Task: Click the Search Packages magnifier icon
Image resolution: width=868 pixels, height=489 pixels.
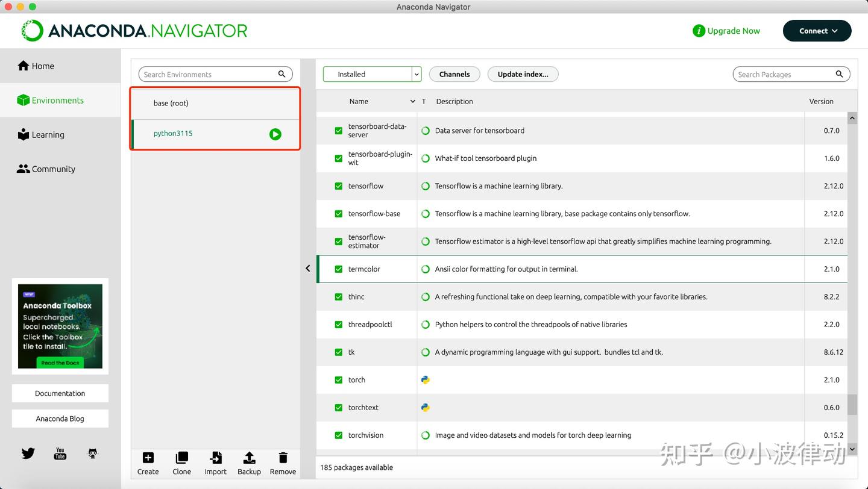Action: (x=839, y=74)
